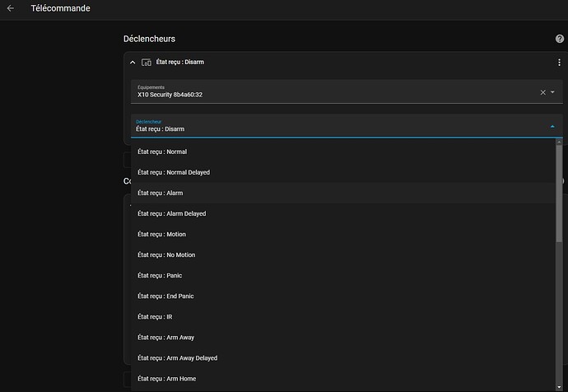
Task: Select État reçu : Normal option
Action: 162,152
